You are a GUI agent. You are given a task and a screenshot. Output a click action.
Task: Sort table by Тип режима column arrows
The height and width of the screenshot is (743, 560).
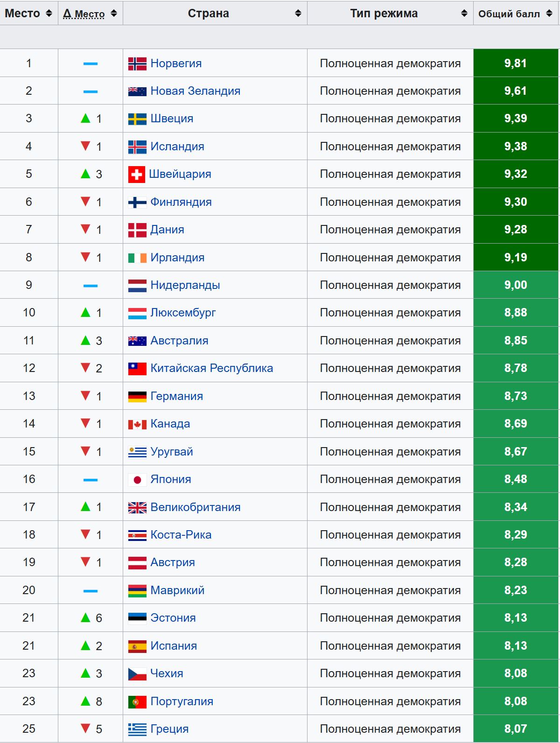point(464,14)
